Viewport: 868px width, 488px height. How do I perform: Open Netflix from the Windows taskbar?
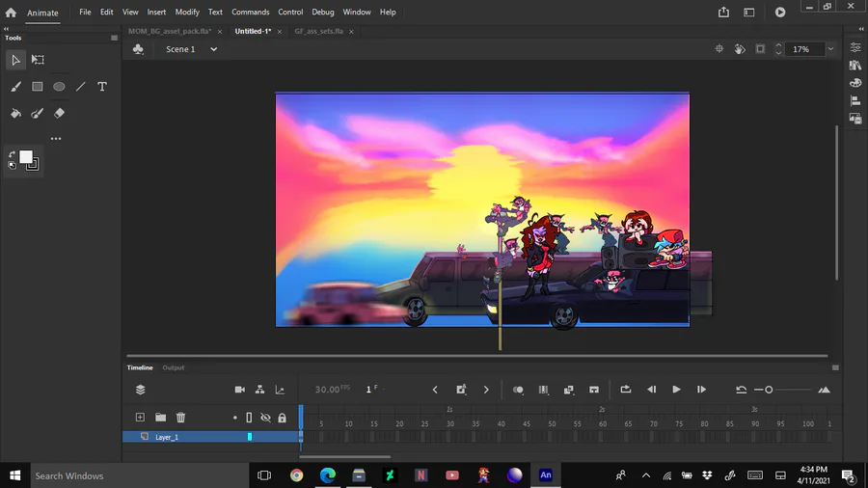coord(421,475)
